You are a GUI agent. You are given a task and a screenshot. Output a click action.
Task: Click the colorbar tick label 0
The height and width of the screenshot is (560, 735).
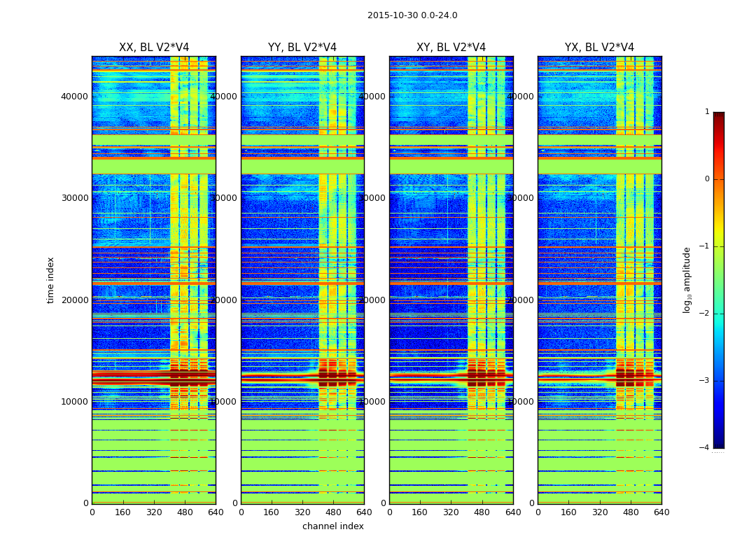tap(707, 179)
